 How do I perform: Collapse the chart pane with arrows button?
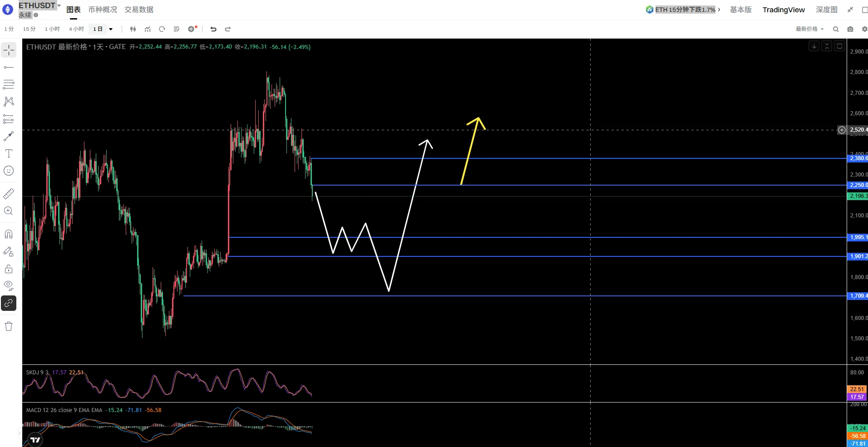[x=827, y=46]
